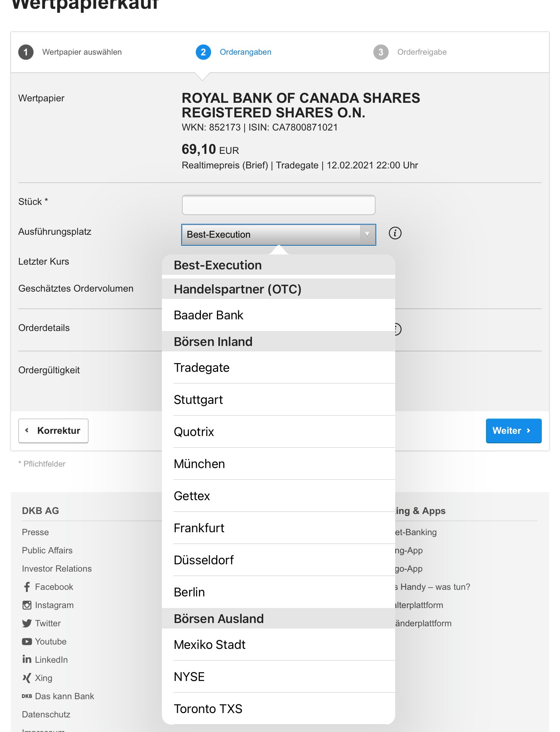Focus the Stück quantity field
The width and height of the screenshot is (560, 732).
[278, 205]
